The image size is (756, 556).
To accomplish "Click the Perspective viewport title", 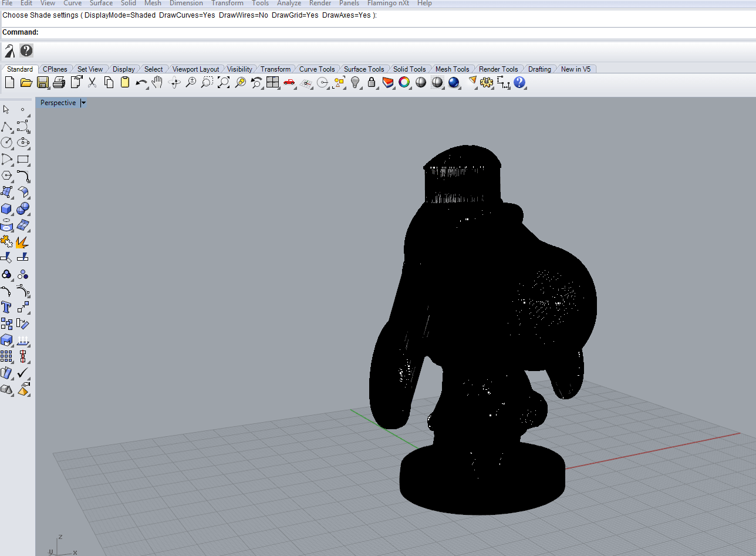I will point(58,103).
